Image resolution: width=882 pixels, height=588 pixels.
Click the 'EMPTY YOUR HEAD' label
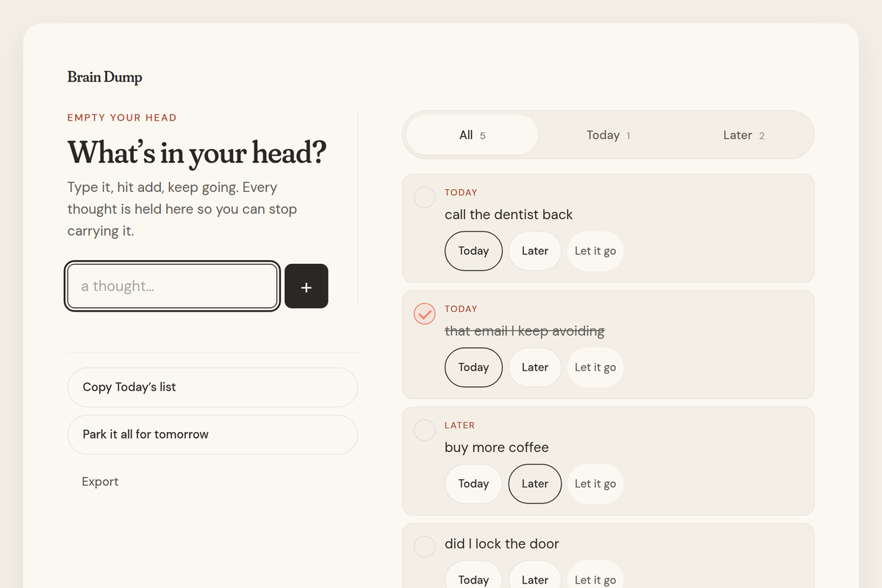(x=122, y=118)
